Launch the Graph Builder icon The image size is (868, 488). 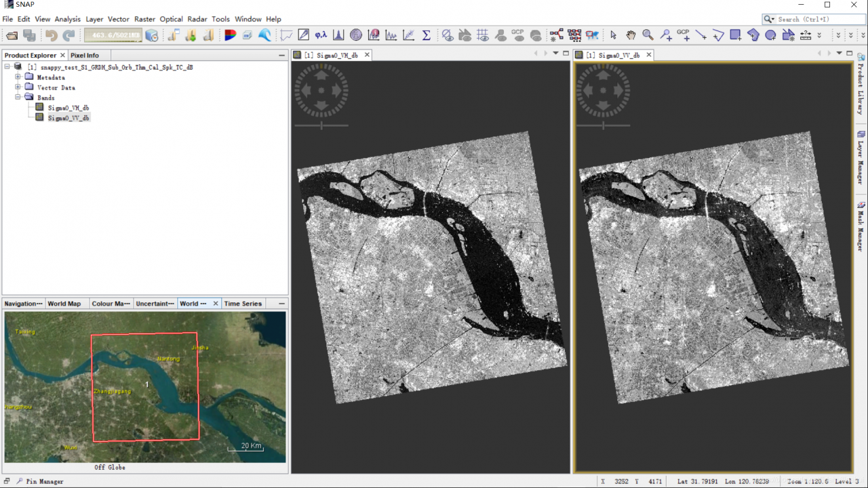557,35
